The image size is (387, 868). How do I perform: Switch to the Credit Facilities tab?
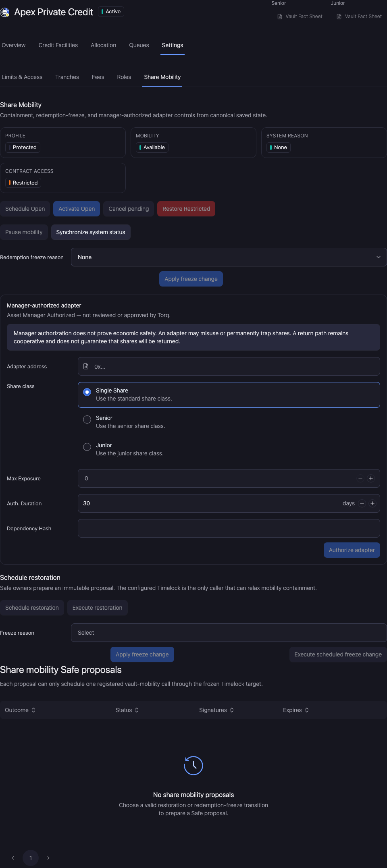pos(58,45)
